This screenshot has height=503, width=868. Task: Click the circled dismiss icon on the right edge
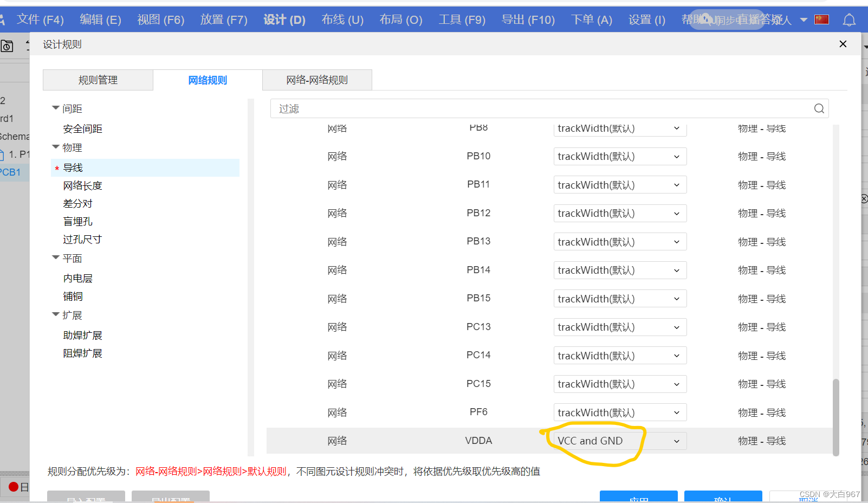pyautogui.click(x=863, y=198)
